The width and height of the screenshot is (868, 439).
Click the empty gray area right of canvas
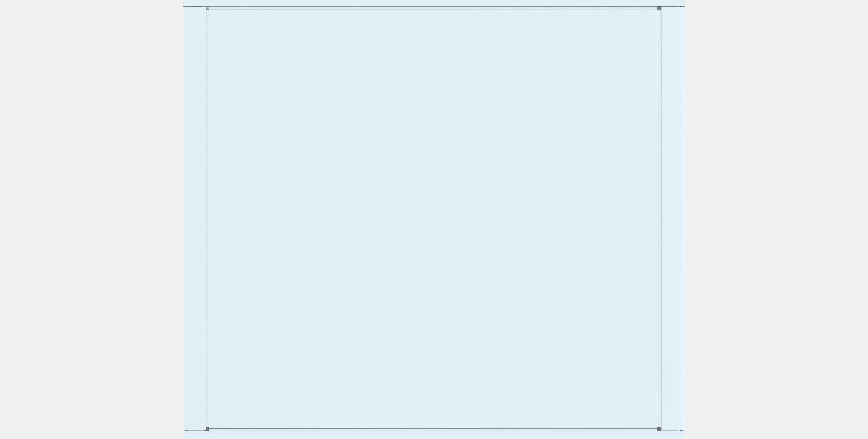(776, 219)
